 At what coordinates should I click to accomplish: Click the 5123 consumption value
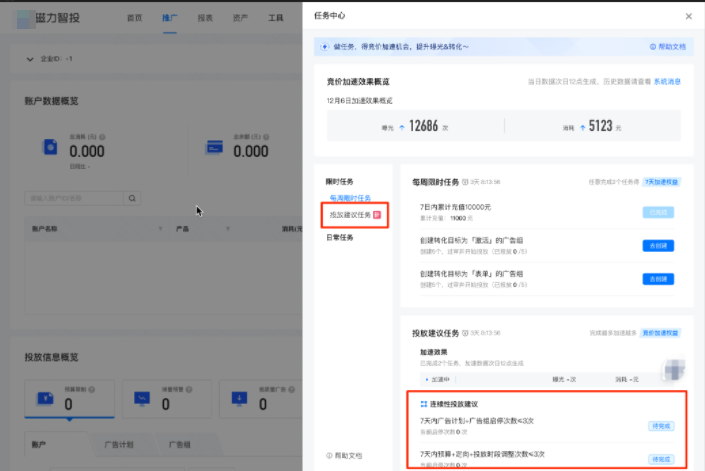coord(601,126)
